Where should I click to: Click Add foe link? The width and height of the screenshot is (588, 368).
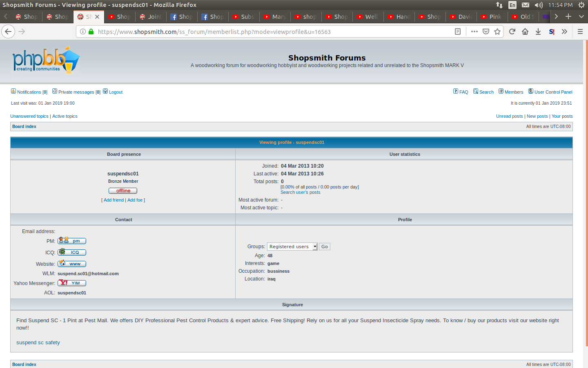(x=135, y=200)
